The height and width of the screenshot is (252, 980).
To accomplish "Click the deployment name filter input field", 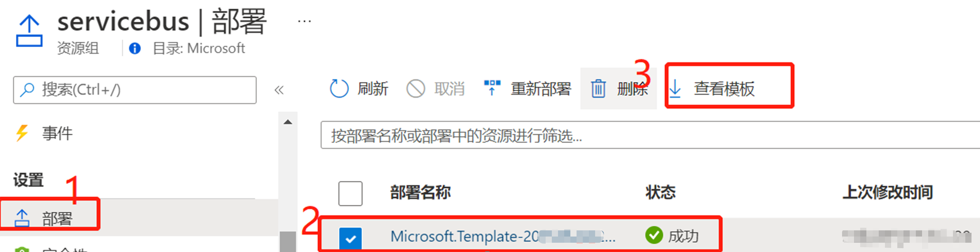I will [x=650, y=135].
